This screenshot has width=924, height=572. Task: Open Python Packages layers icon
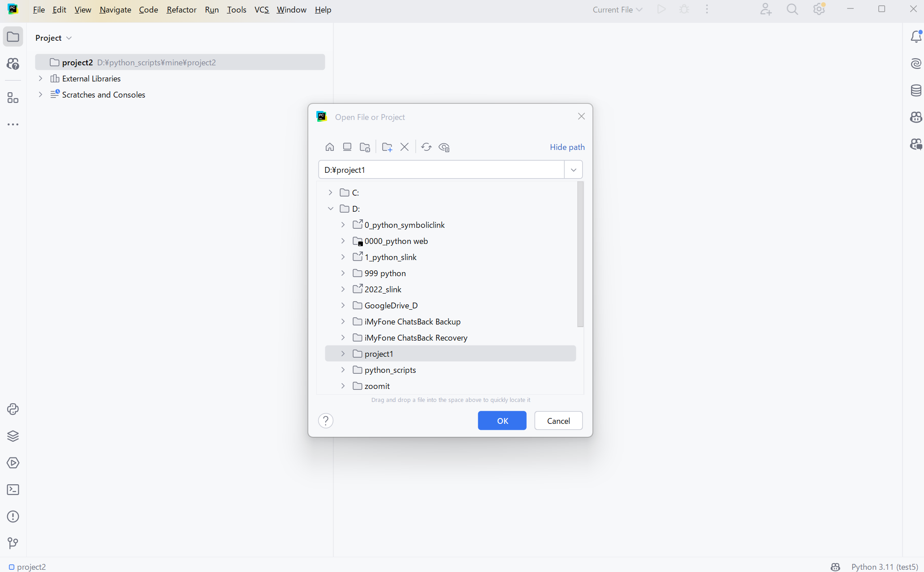pyautogui.click(x=13, y=436)
